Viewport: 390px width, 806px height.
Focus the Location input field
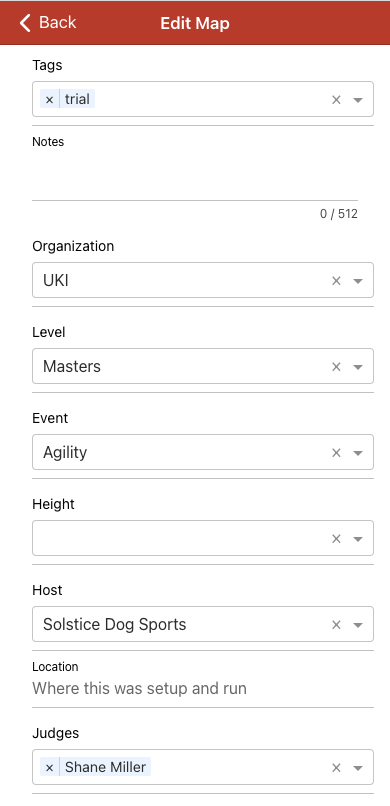202,688
